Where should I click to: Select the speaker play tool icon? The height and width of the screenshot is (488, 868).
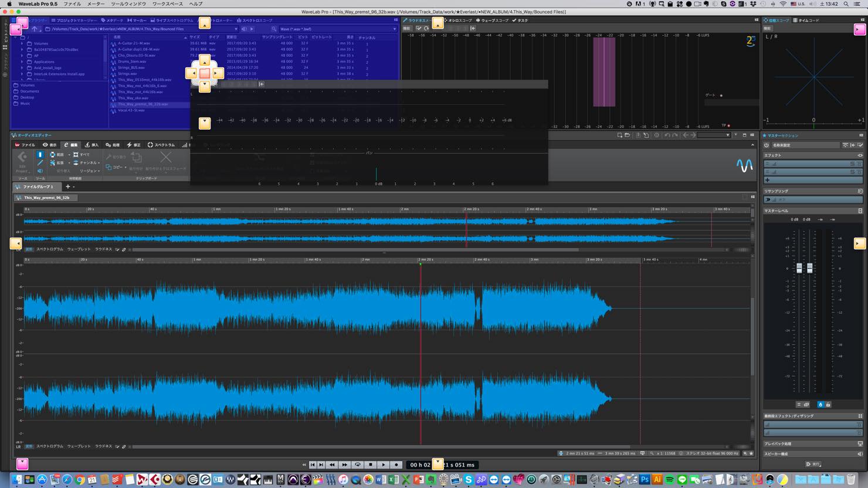(x=40, y=171)
